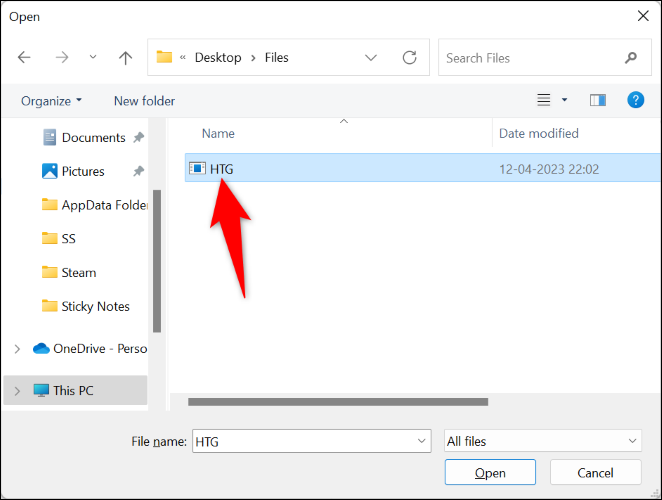
Task: Refresh the Files folder view
Action: 409,57
